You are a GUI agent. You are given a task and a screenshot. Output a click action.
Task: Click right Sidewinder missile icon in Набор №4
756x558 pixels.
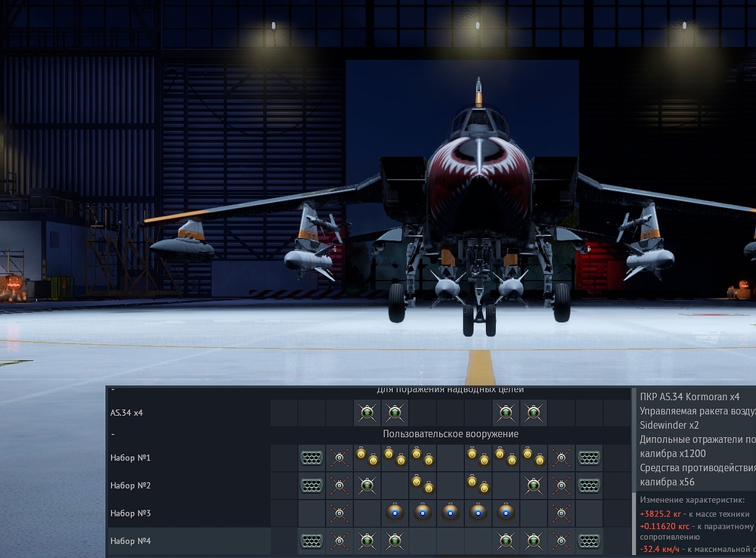[x=561, y=541]
